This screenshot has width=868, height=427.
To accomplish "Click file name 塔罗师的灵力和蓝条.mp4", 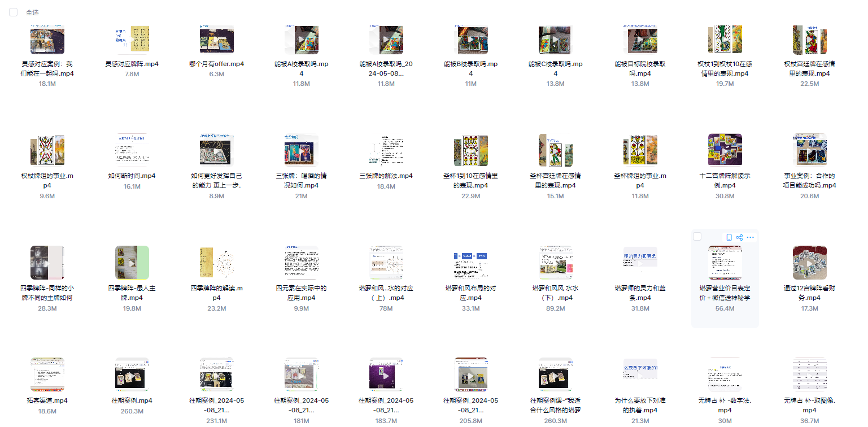I will tap(640, 293).
